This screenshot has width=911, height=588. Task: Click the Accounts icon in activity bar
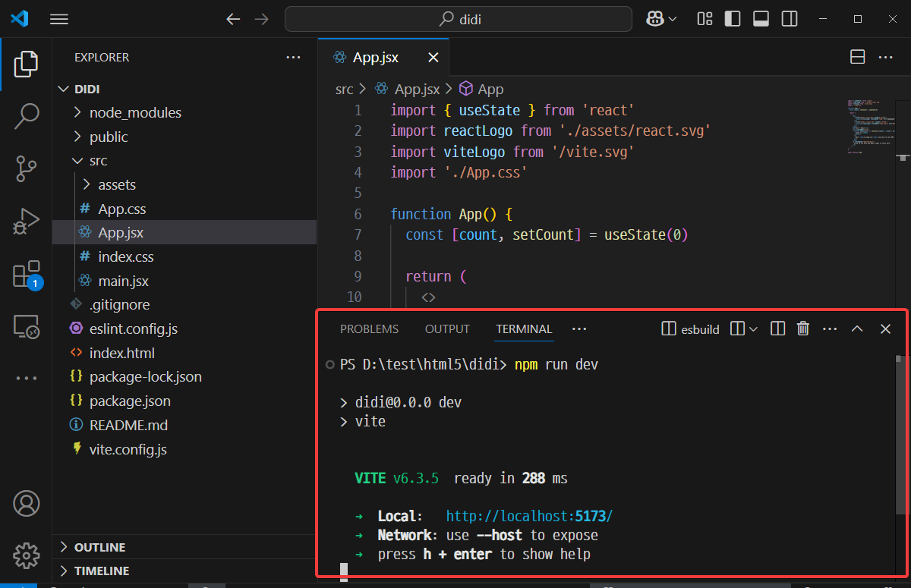pos(26,504)
